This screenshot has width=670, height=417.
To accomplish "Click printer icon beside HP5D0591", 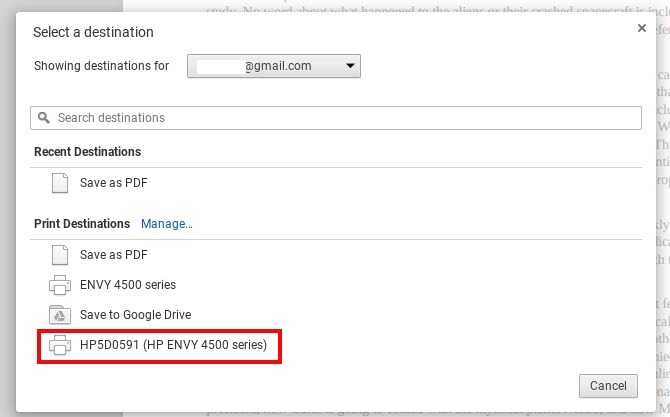I will click(60, 345).
